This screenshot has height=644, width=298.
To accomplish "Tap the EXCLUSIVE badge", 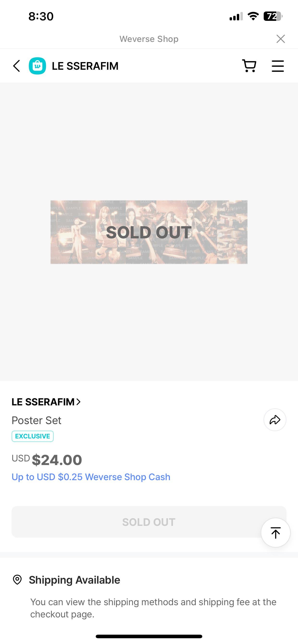I will (33, 436).
